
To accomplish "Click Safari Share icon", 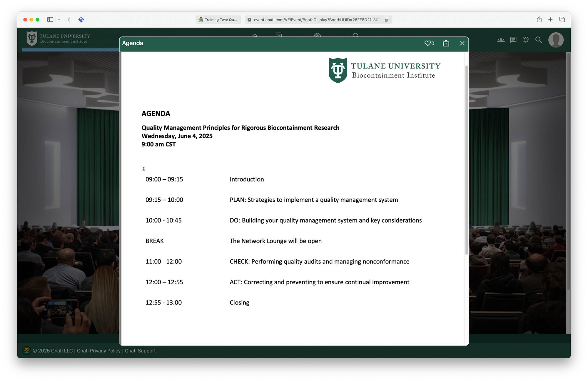I will [539, 19].
